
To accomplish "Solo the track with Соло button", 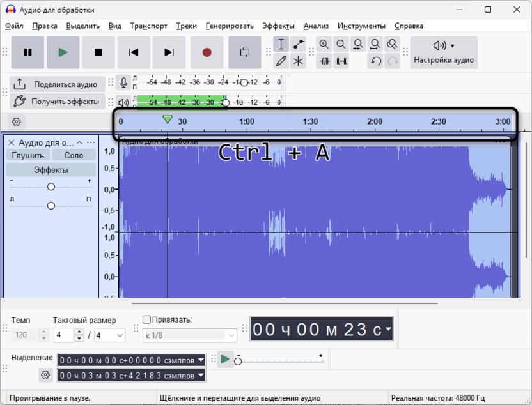I will coord(74,155).
